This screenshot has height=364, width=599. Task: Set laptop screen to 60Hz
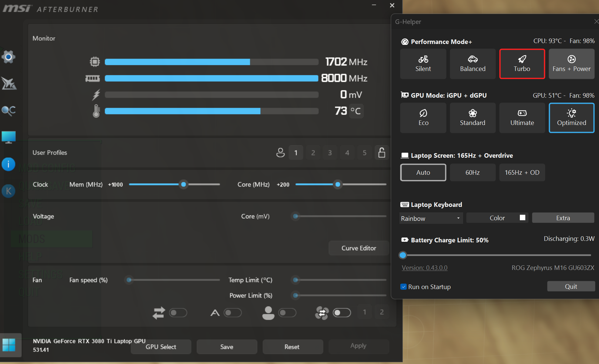tap(473, 172)
